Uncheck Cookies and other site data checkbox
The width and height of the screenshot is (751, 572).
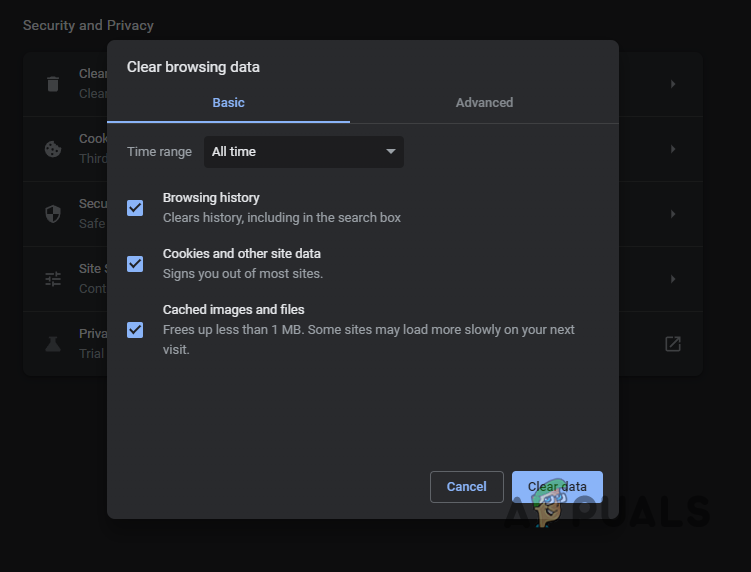[x=135, y=264]
